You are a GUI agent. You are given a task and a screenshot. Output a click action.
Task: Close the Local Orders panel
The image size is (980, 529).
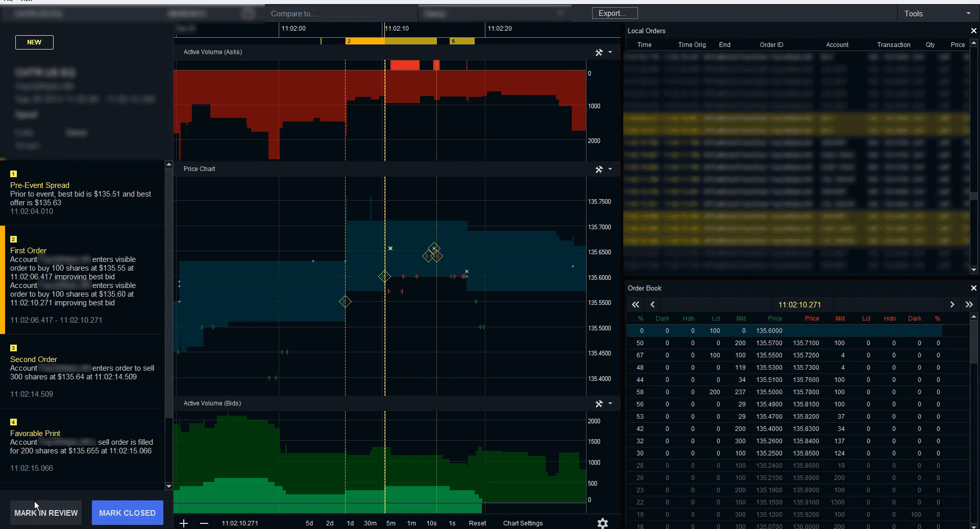pyautogui.click(x=973, y=31)
